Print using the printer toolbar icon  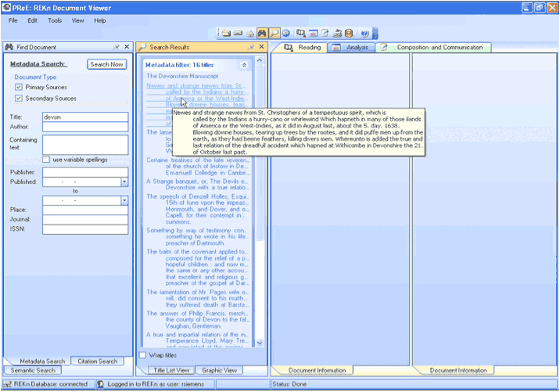[x=250, y=34]
